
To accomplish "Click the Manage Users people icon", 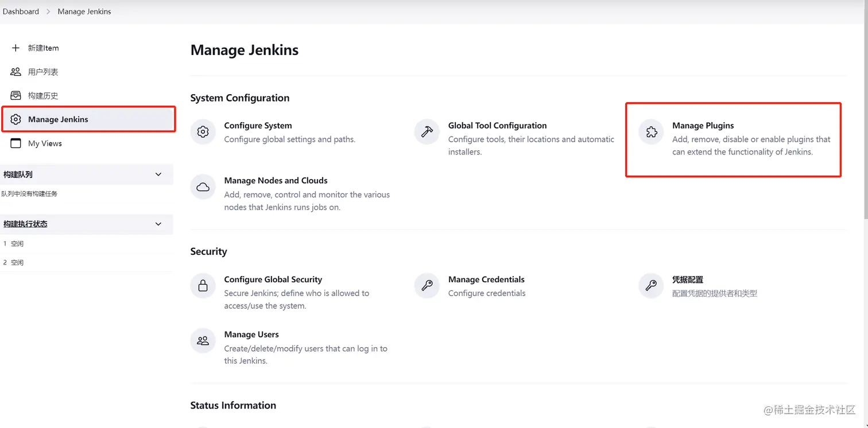I will coord(203,341).
